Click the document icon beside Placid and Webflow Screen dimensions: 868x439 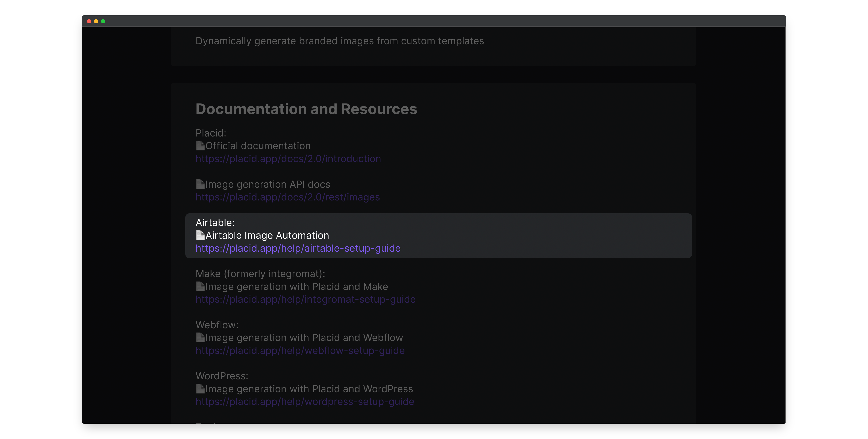click(x=200, y=337)
